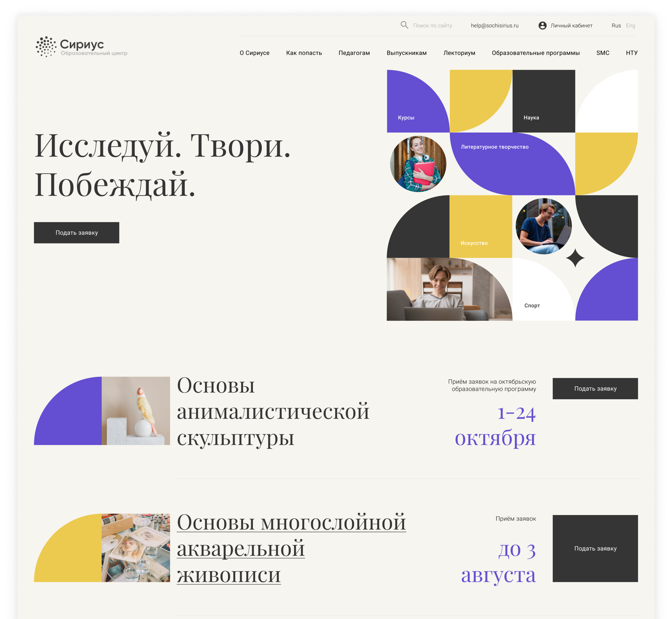The width and height of the screenshot is (672, 619).
Task: Click the Сириус logo
Action: pos(81,47)
